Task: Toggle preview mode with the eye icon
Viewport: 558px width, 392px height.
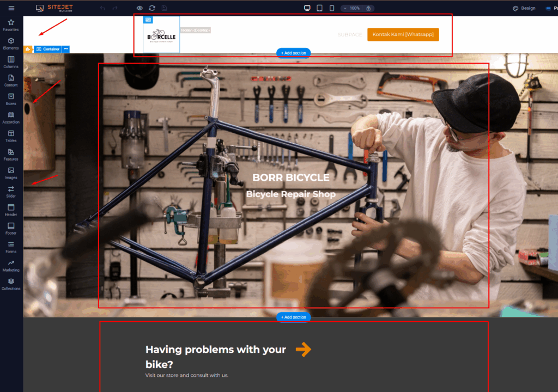Action: coord(139,8)
